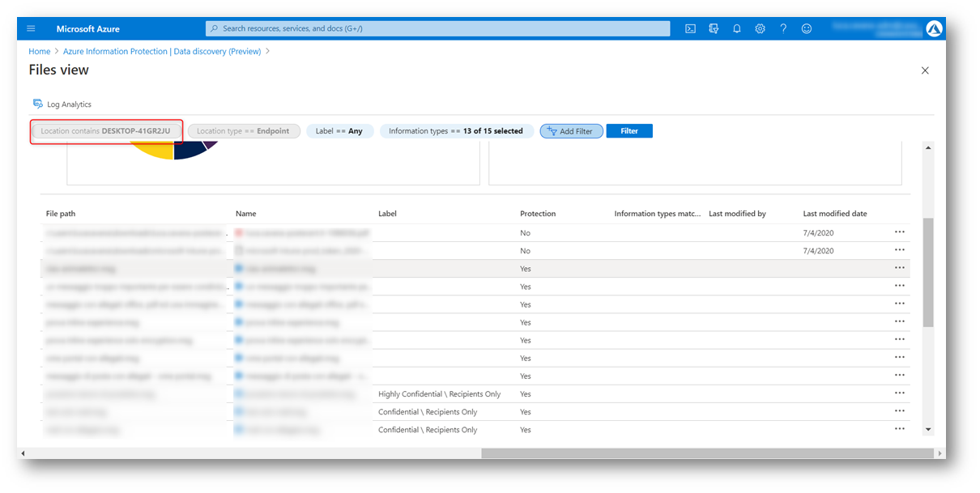The image size is (980, 493).
Task: Click the search resources input field
Action: point(437,28)
